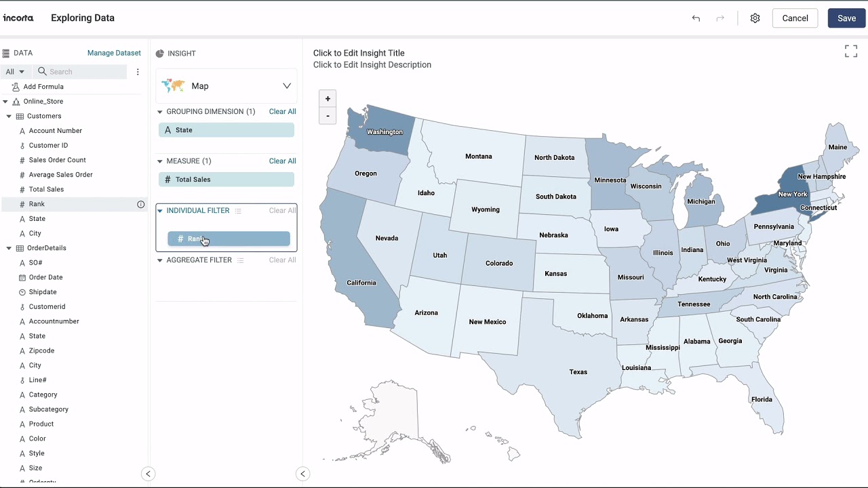Image resolution: width=868 pixels, height=488 pixels.
Task: Collapse the Customers table tree node
Action: click(x=9, y=117)
